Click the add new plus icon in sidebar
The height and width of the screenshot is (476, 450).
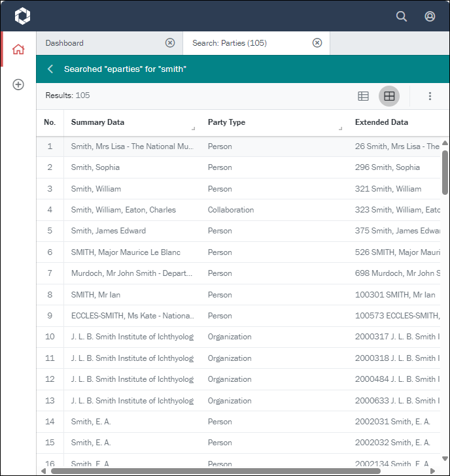point(18,84)
